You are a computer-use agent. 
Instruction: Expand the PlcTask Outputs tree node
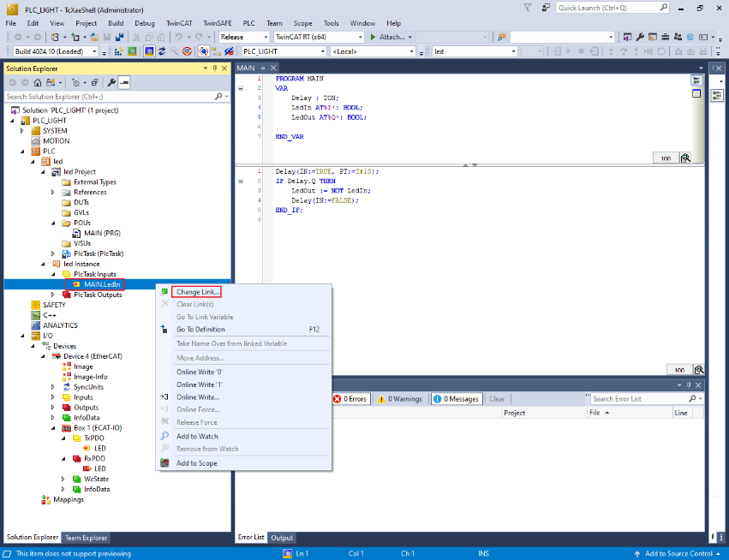coord(53,295)
